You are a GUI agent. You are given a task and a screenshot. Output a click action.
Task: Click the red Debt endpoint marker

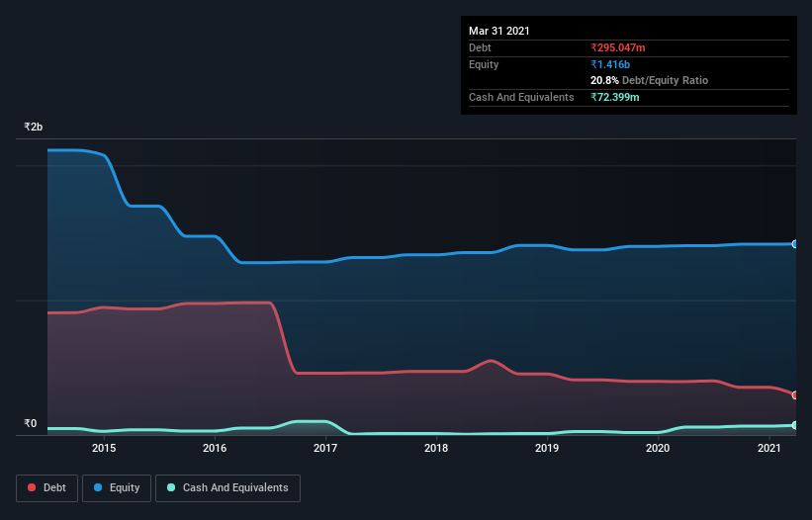coord(795,395)
